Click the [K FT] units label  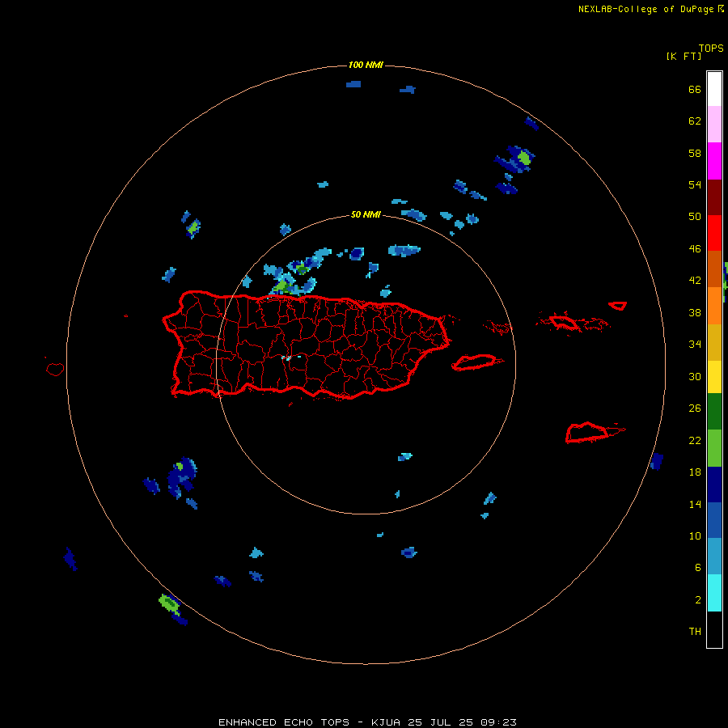[684, 56]
